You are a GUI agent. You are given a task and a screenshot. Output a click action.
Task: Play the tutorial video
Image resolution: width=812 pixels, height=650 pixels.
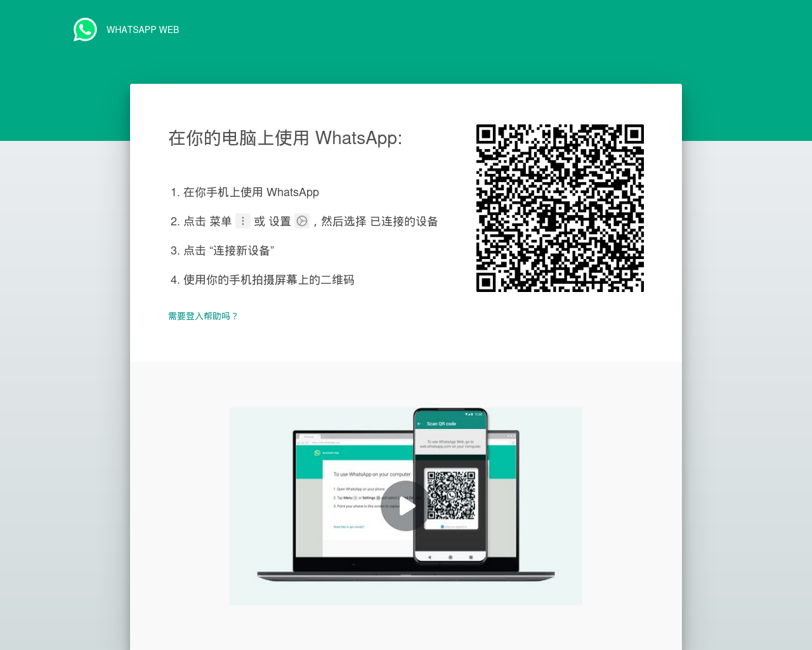pyautogui.click(x=406, y=506)
